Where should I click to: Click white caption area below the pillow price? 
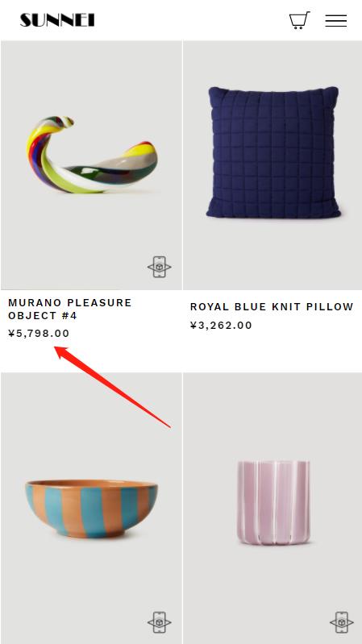click(273, 351)
